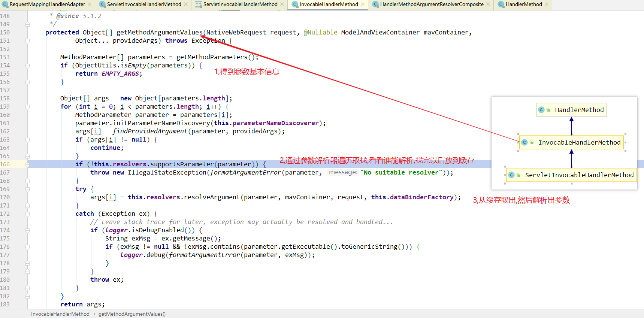Click EMPTY_ARGS constant on line 155

120,73
